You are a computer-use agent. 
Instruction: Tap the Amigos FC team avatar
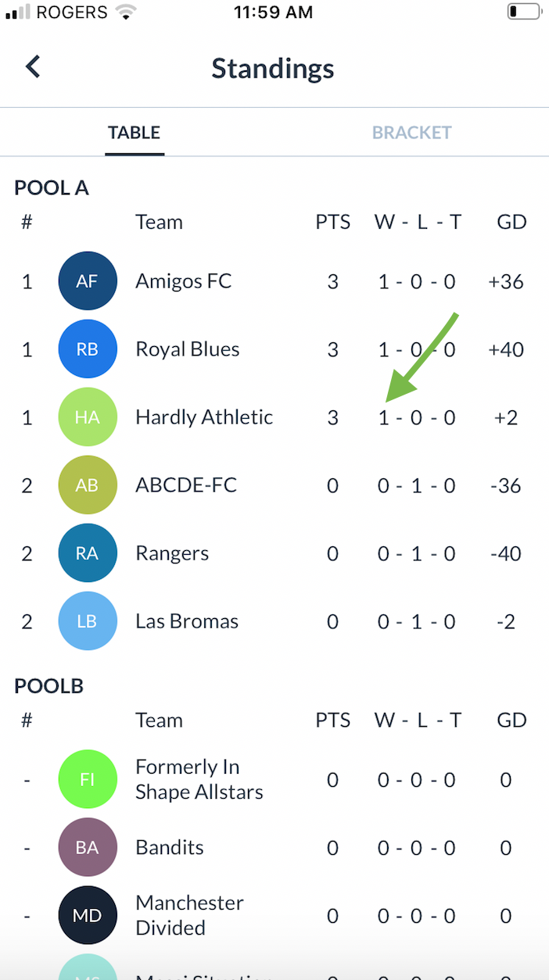click(x=88, y=281)
